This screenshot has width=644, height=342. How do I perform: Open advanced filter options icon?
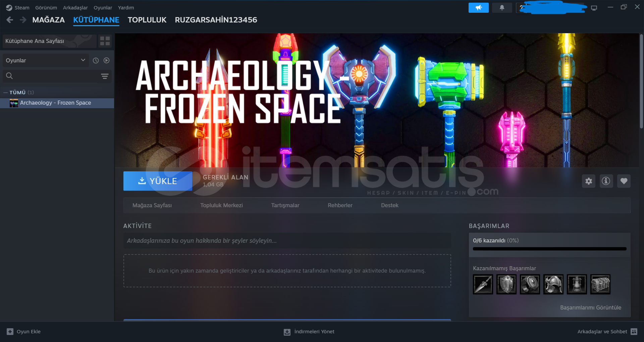(x=105, y=76)
